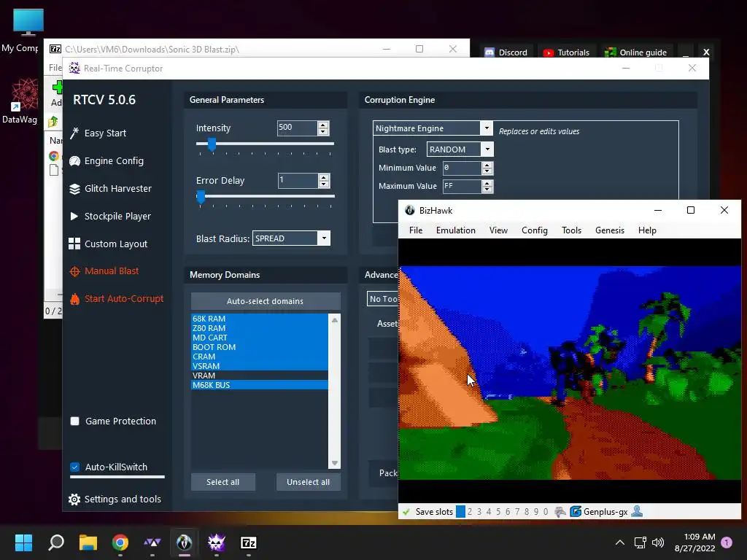Screen dimensions: 747x560
Task: Open the Discord link button
Action: pyautogui.click(x=506, y=52)
